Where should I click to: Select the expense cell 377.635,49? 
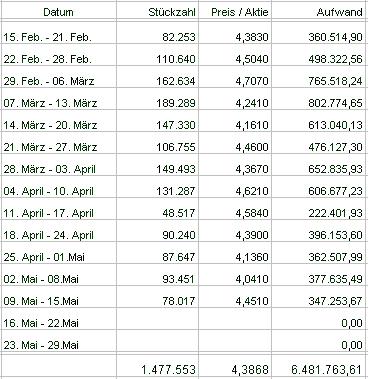(318, 275)
